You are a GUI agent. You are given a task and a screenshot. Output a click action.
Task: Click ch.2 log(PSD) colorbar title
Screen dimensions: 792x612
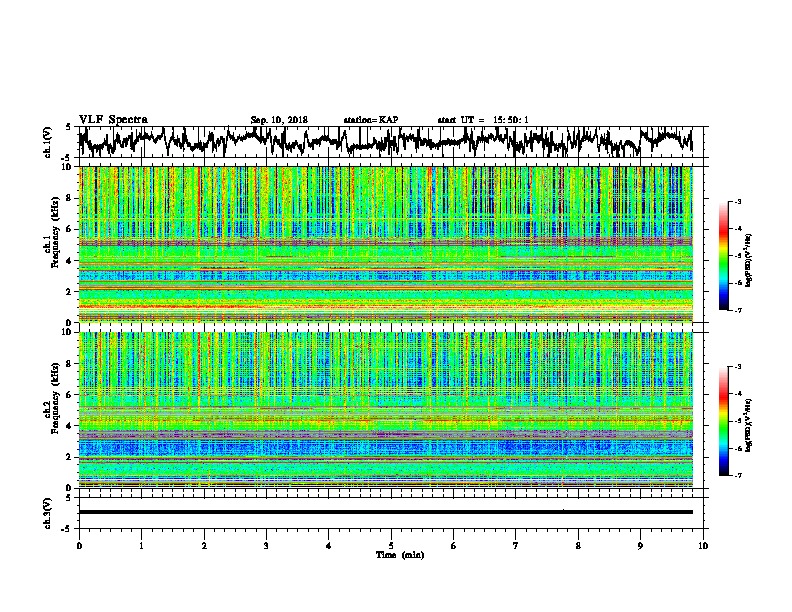coord(749,425)
